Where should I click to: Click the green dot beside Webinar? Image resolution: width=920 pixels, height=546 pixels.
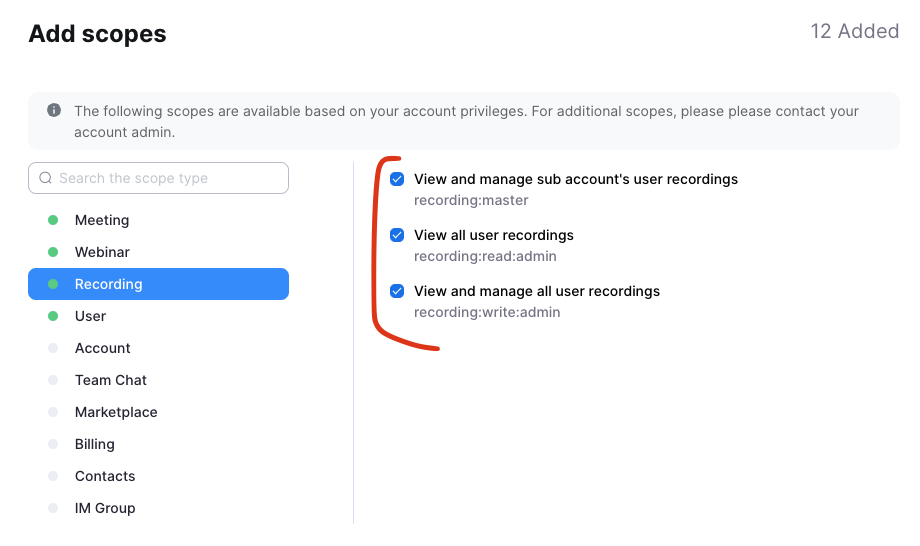click(x=53, y=252)
